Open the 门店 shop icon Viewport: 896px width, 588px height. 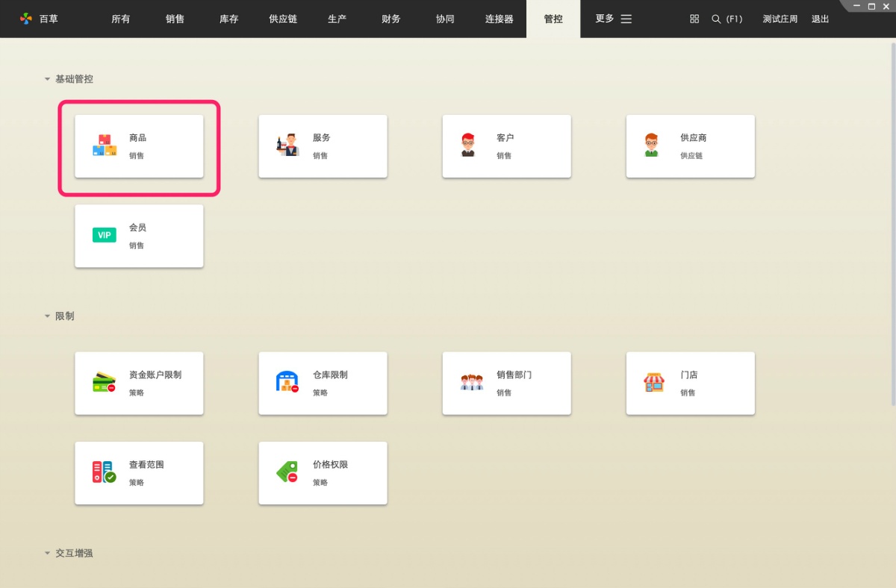point(654,383)
